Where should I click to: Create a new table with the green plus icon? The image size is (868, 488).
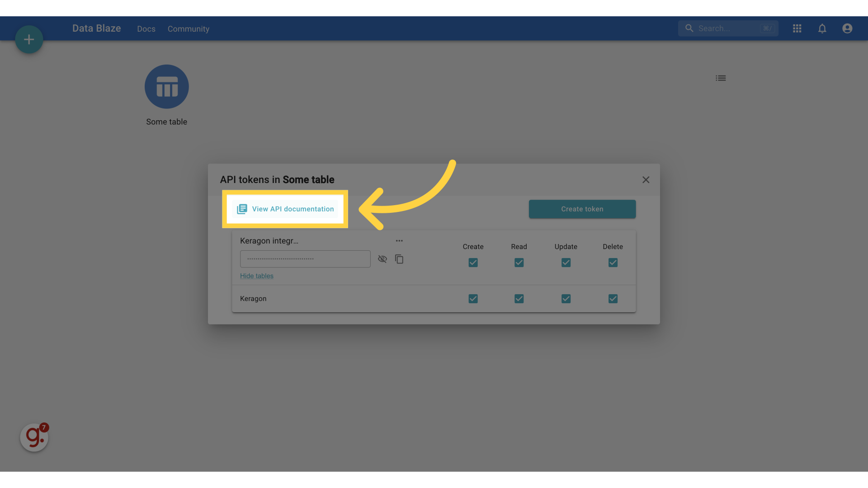[x=28, y=39]
